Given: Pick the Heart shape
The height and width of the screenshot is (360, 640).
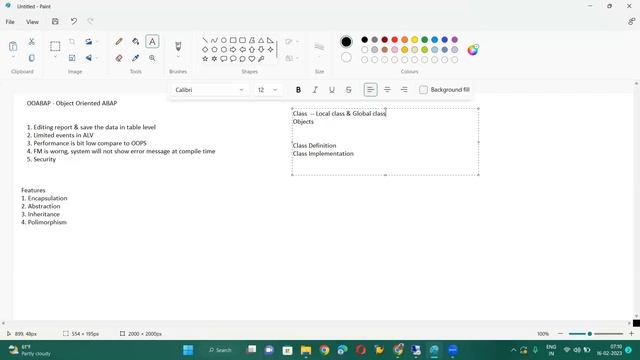Looking at the screenshot, I should click(252, 59).
